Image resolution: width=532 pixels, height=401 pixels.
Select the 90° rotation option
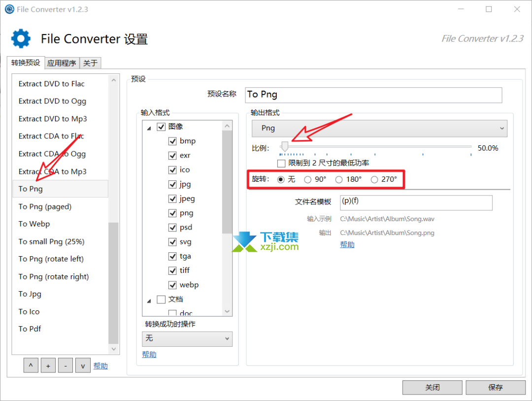point(307,179)
